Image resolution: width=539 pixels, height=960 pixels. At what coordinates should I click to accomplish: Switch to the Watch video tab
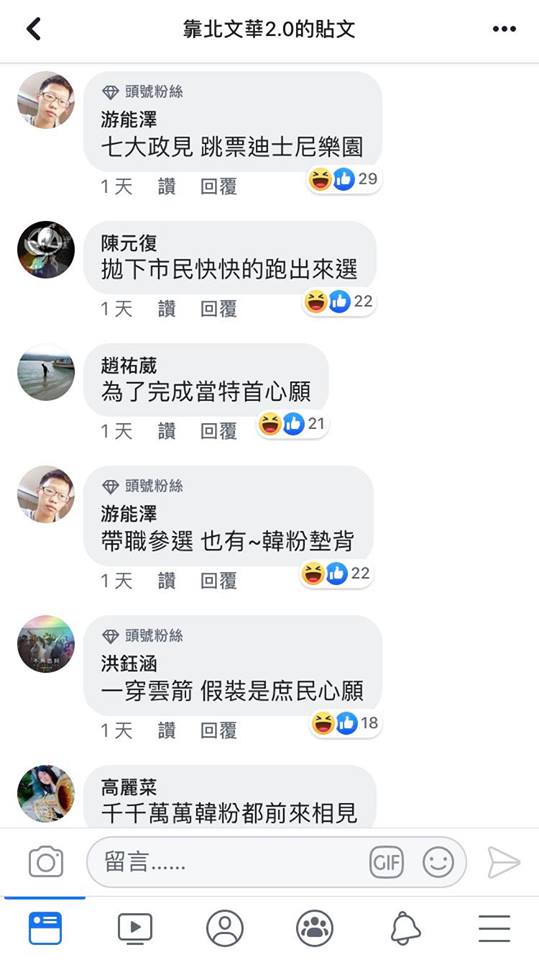pos(135,928)
